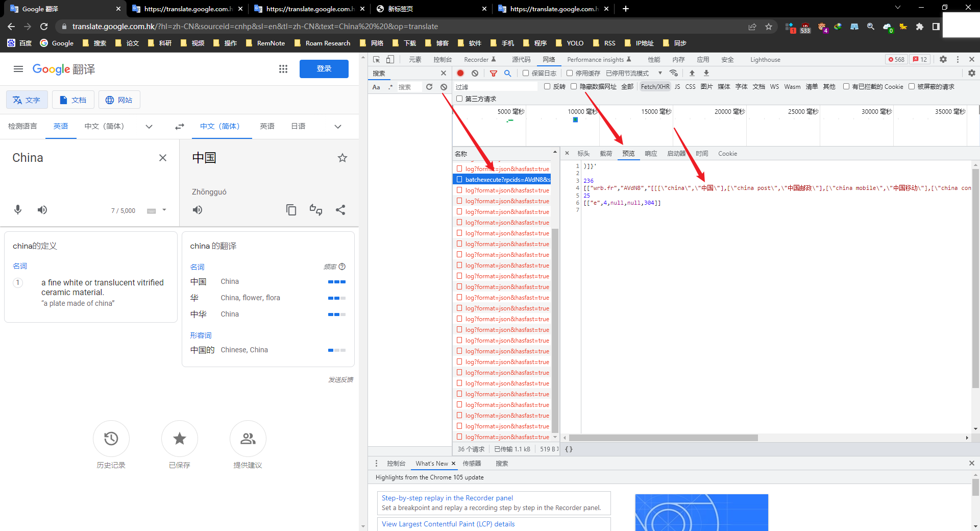Viewport: 980px width, 531px height.
Task: Clear the network log
Action: (x=475, y=73)
